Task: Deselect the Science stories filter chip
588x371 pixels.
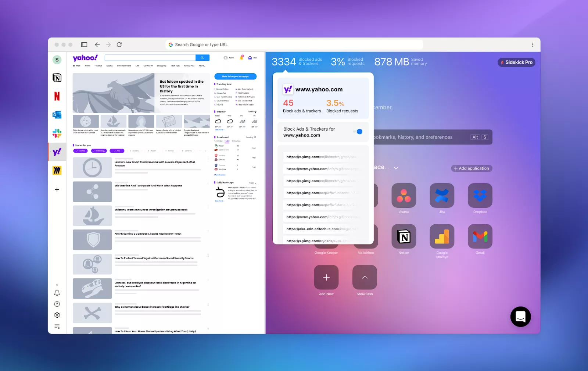Action: click(x=80, y=151)
